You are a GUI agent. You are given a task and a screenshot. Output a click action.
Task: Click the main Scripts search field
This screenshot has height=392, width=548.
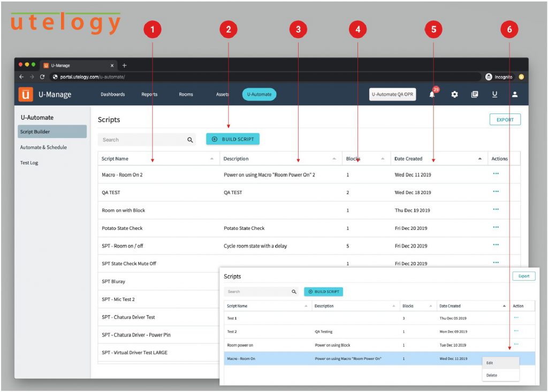pos(147,140)
